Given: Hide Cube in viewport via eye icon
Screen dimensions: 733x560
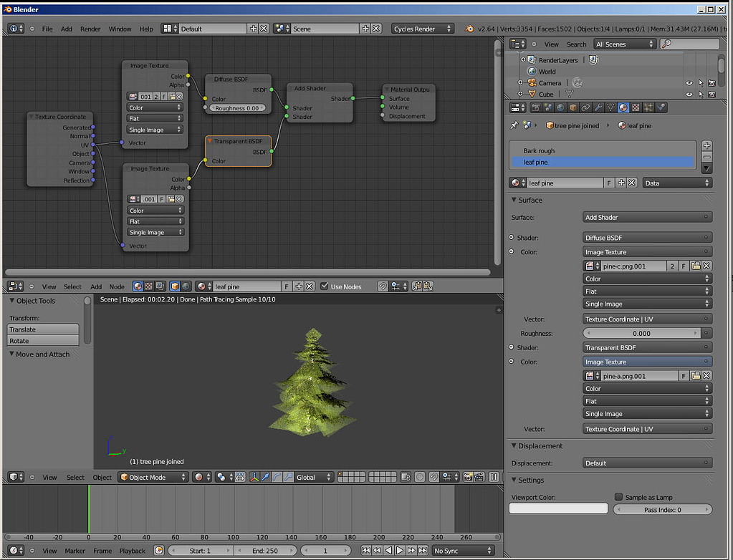Looking at the screenshot, I should [x=689, y=94].
